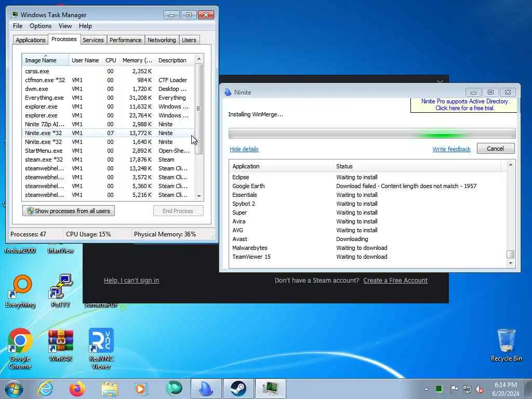532x399 pixels.
Task: Click the green round taskbar icon
Action: coord(174,388)
